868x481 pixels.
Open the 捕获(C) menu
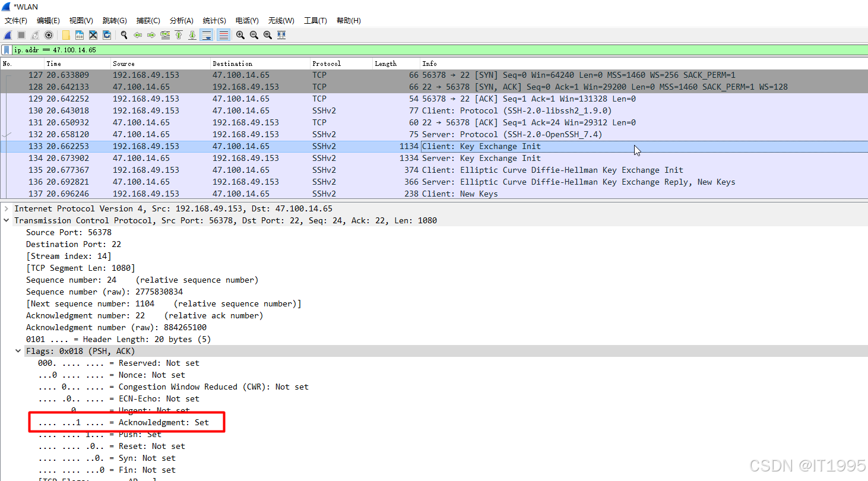[148, 20]
